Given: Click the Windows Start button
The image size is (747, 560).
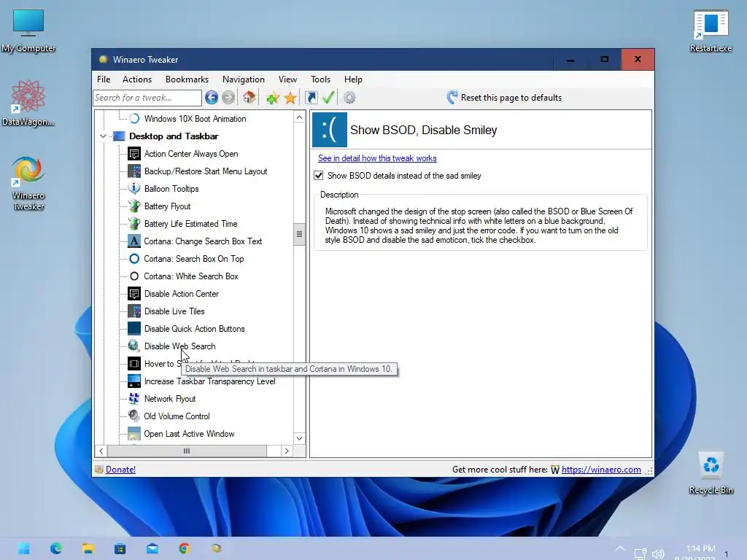Looking at the screenshot, I should point(24,548).
